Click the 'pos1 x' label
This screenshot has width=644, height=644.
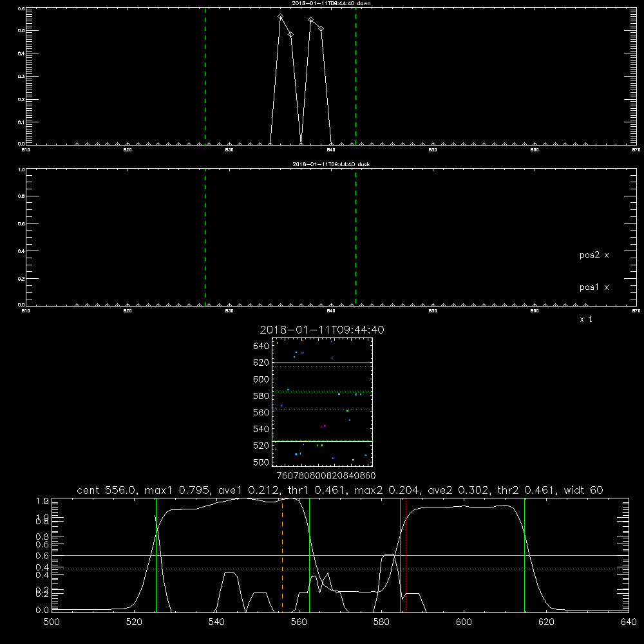tap(594, 287)
